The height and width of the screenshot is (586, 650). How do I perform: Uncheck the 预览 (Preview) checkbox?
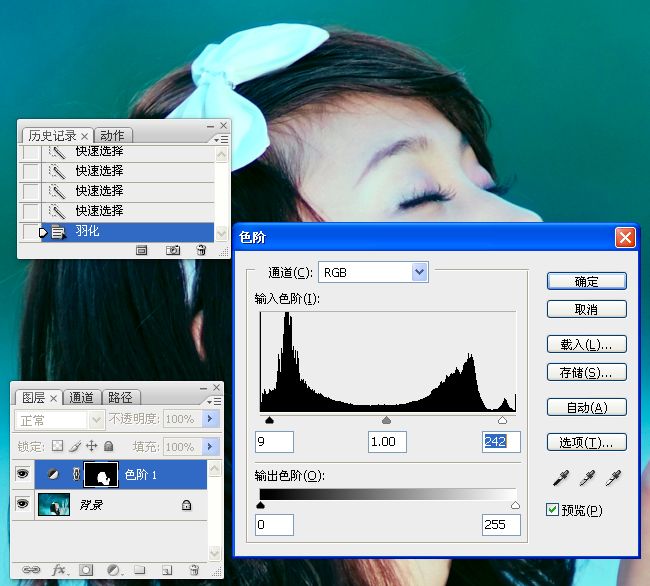point(553,510)
